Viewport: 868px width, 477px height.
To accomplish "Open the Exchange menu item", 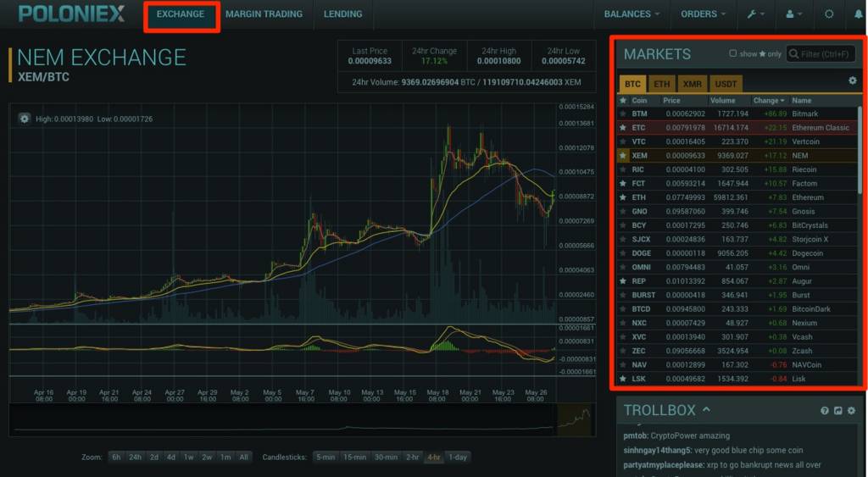I will pyautogui.click(x=181, y=14).
